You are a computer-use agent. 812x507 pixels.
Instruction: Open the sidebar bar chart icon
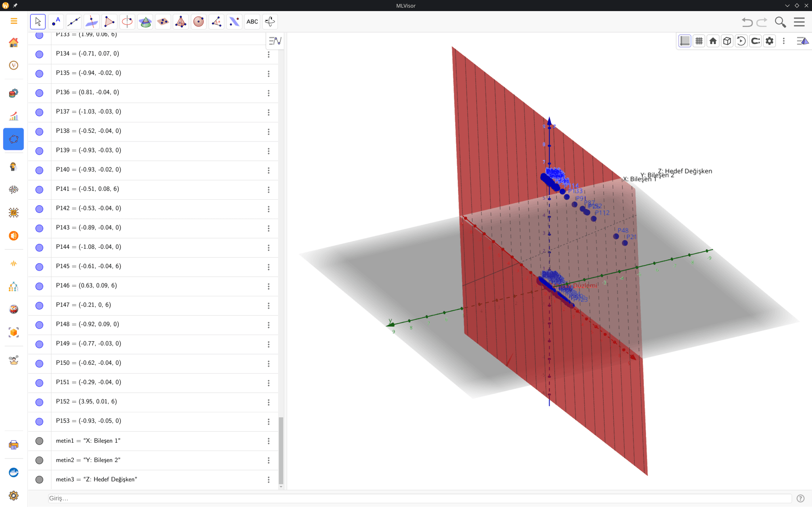14,116
